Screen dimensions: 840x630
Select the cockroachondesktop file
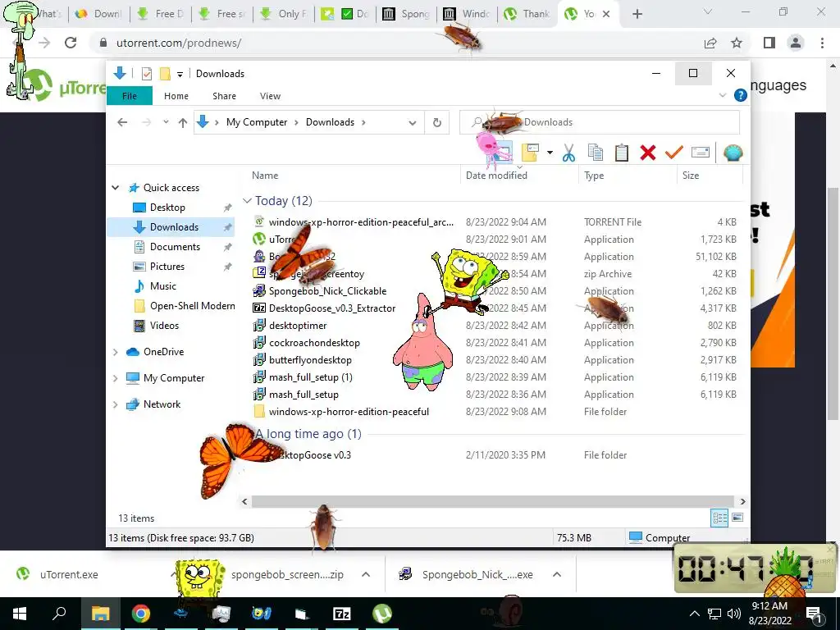314,343
